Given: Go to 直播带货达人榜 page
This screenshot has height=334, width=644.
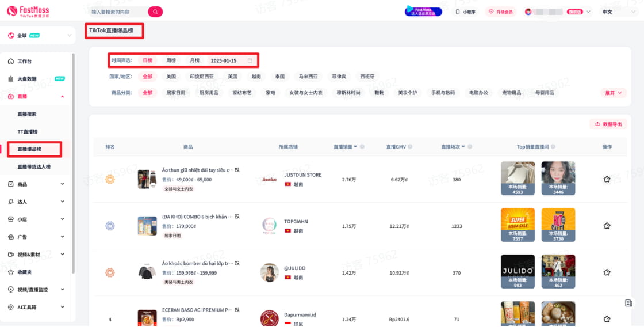Looking at the screenshot, I should tap(34, 166).
